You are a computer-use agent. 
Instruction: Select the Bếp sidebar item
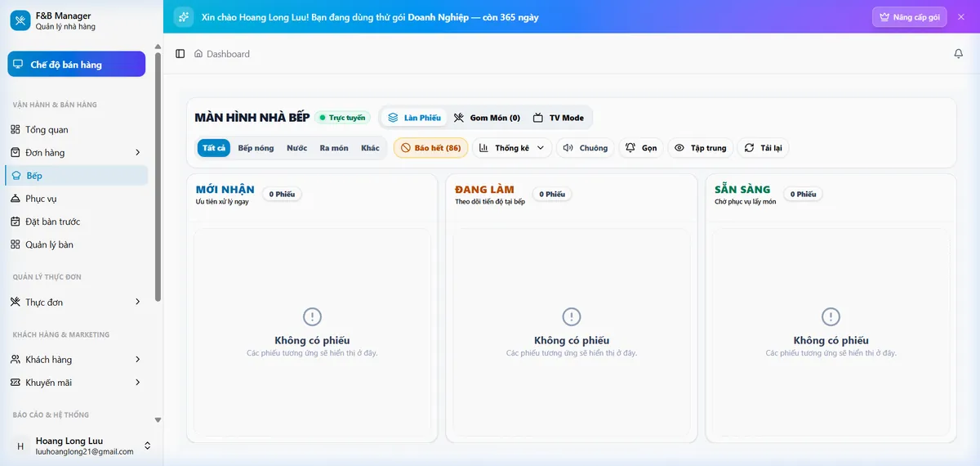point(78,175)
